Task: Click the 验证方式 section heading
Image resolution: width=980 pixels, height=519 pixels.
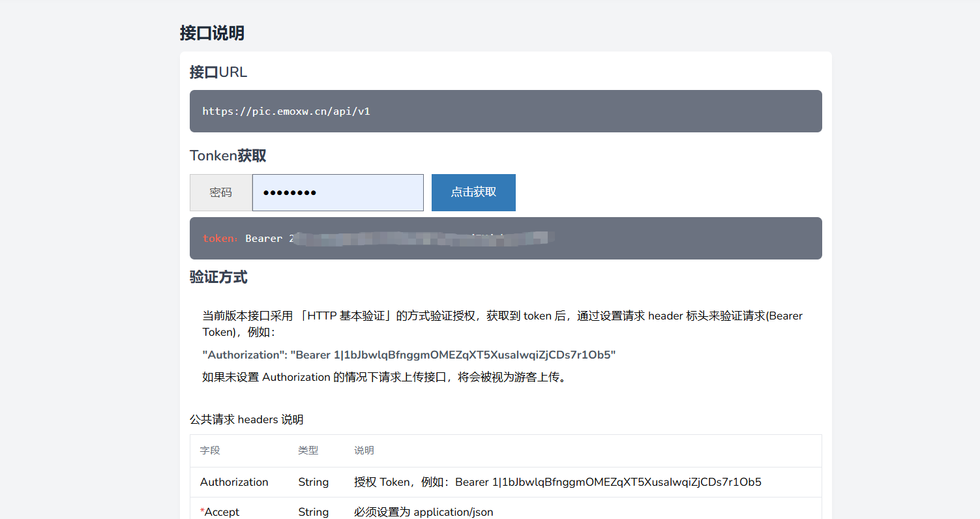Action: 218,277
